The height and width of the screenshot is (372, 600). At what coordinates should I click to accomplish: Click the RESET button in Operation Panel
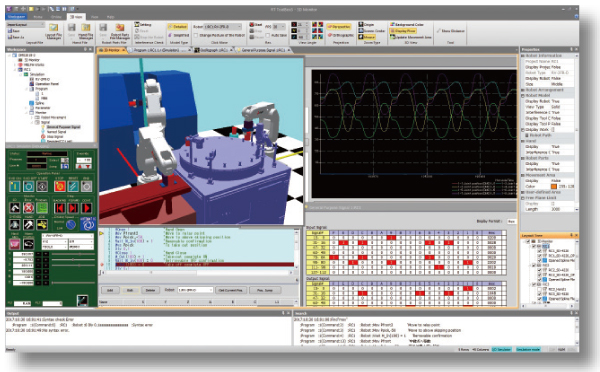click(x=73, y=186)
